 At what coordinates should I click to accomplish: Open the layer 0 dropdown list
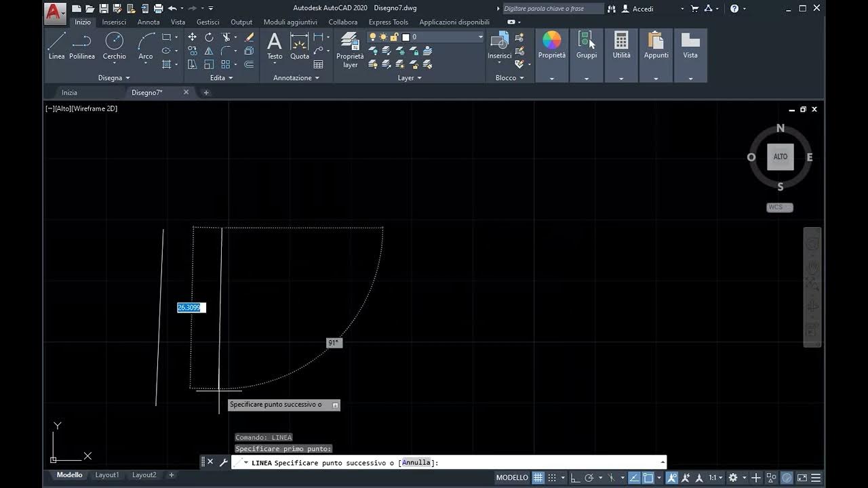[x=480, y=37]
